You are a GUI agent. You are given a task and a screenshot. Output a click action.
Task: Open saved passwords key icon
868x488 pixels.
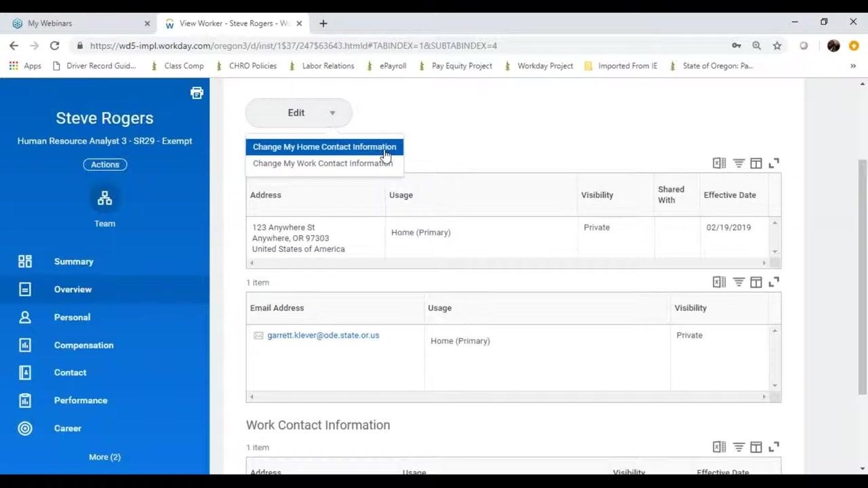736,45
